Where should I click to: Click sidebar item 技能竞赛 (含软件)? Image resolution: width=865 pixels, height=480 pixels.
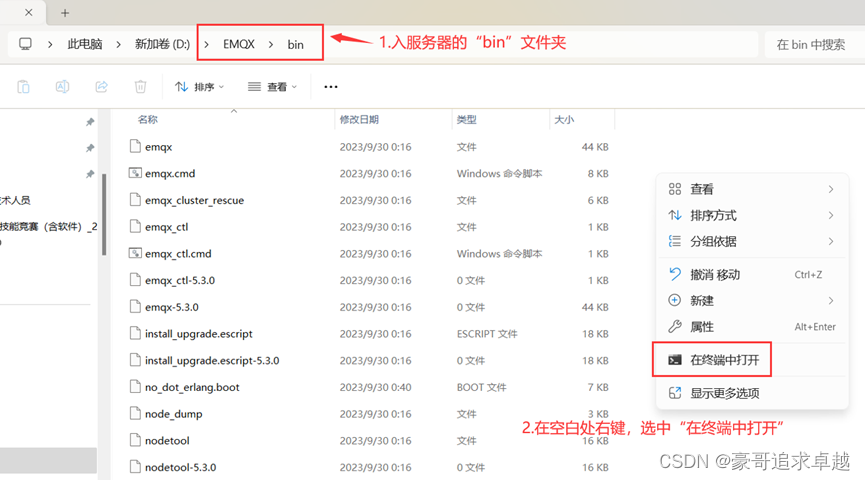pyautogui.click(x=49, y=226)
